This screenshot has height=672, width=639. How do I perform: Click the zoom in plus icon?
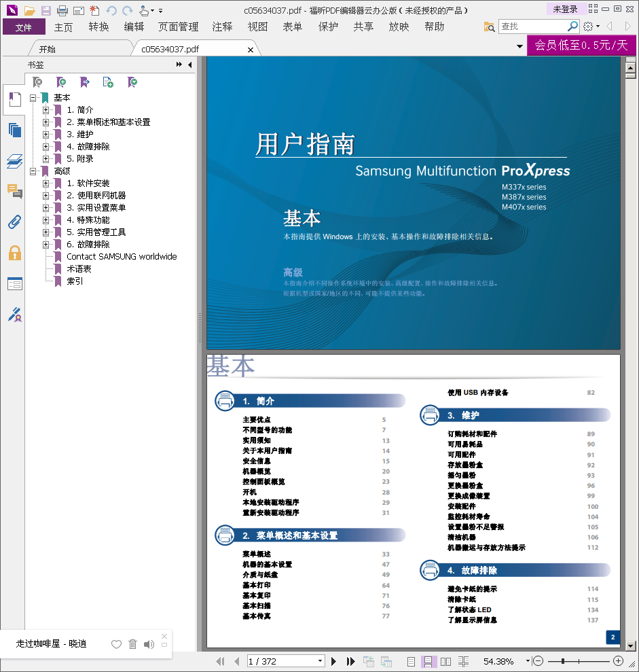[618, 661]
